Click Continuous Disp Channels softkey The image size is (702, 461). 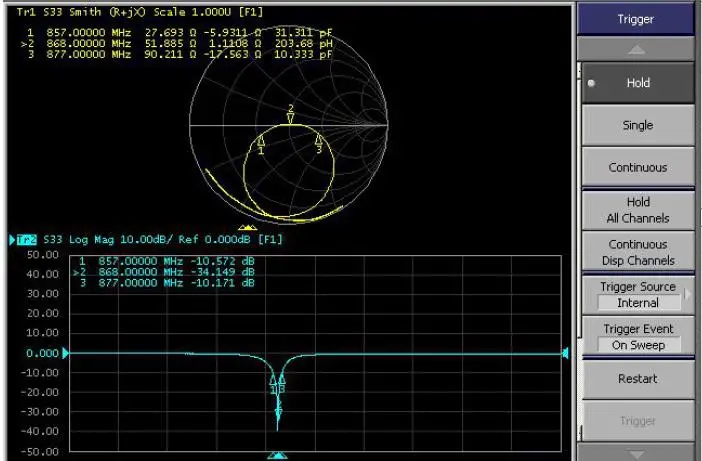(x=638, y=252)
